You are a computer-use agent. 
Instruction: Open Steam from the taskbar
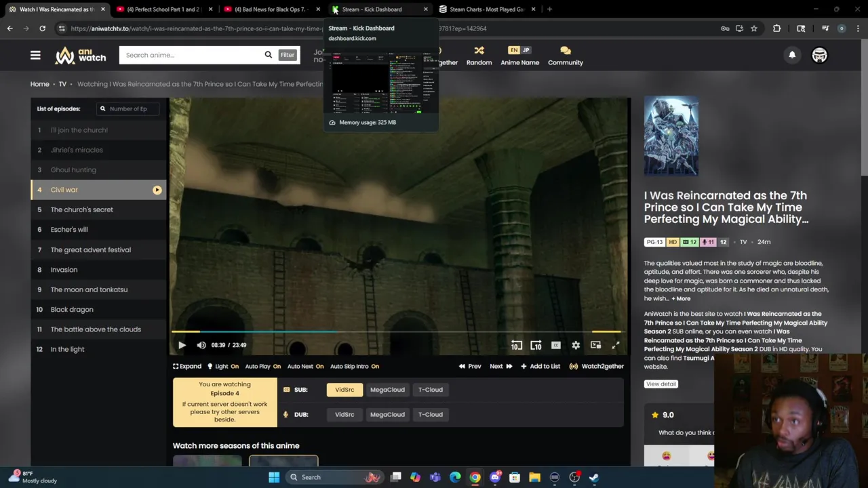[x=594, y=477]
